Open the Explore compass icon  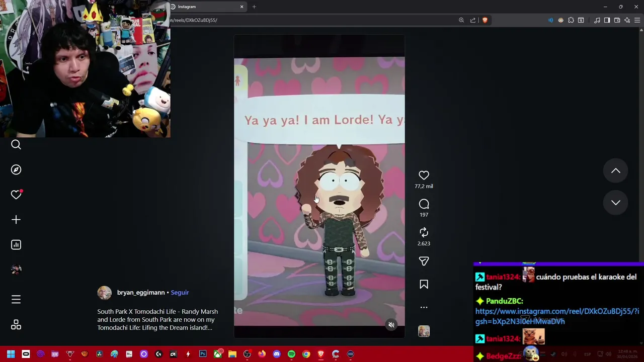coord(16,170)
